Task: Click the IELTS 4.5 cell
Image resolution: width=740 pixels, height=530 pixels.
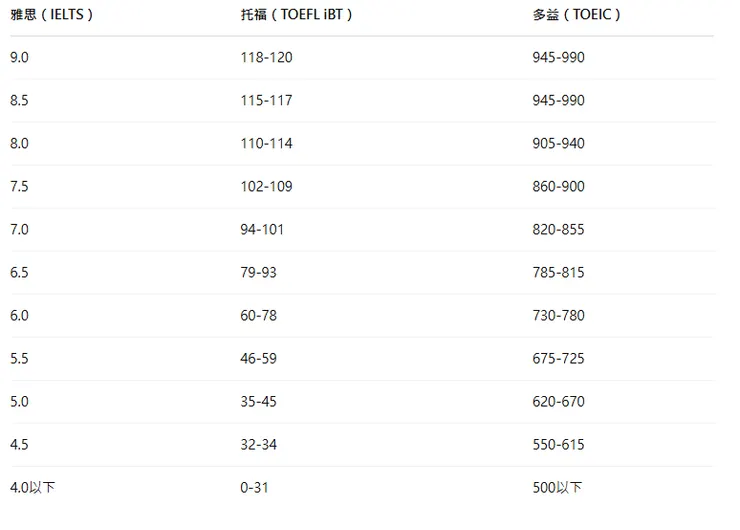Action: coord(20,445)
